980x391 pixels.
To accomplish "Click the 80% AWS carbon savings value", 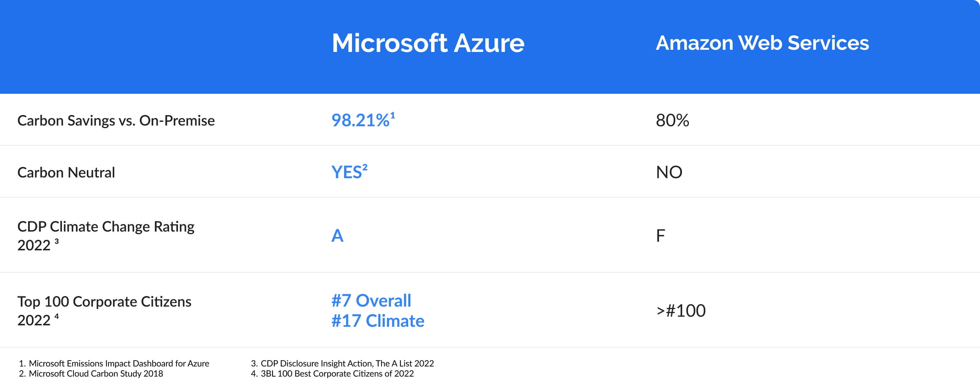I will tap(672, 120).
